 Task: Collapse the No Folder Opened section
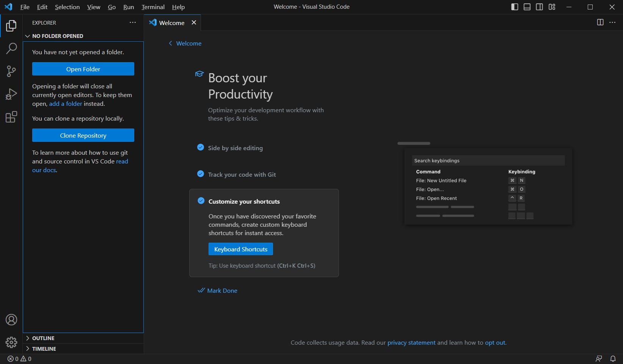[83, 36]
